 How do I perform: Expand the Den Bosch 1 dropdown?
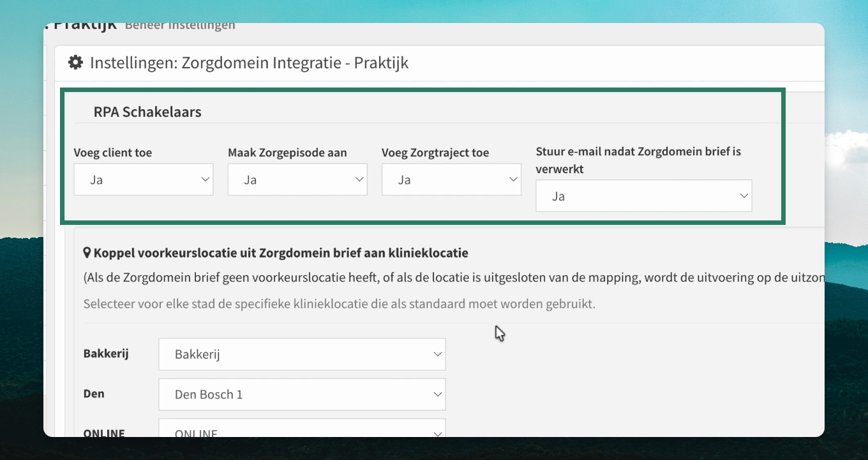pos(302,394)
